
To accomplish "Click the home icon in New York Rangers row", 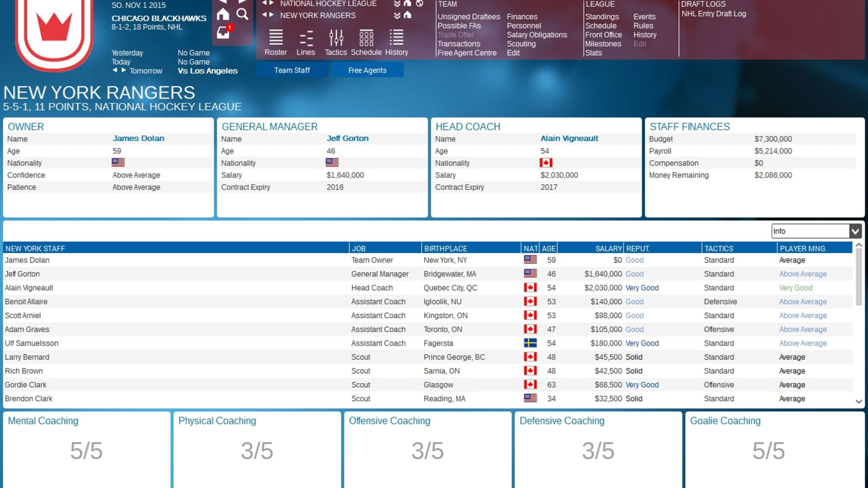I will tap(407, 15).
